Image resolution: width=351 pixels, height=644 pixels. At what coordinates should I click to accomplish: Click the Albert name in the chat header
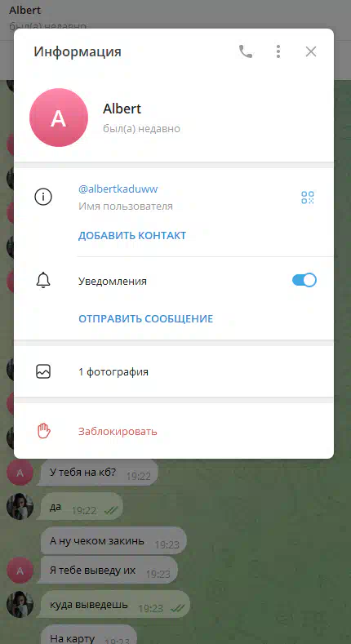coord(25,10)
